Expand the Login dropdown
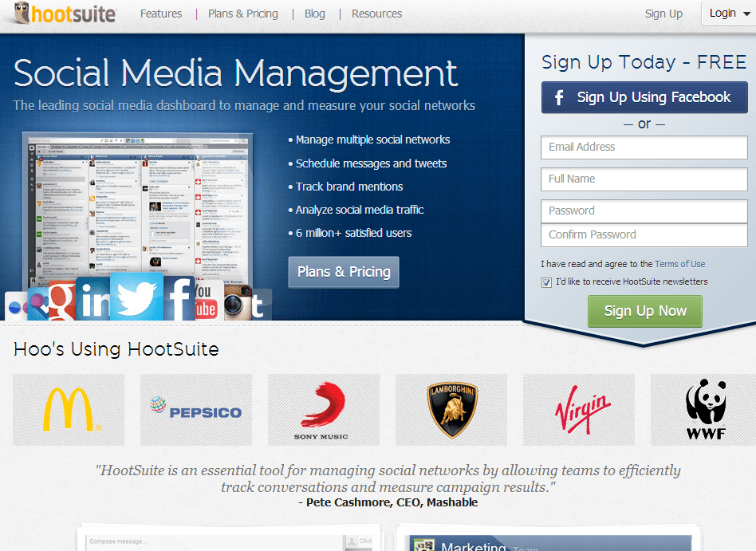Viewport: 756px width, 551px height. pos(729,14)
